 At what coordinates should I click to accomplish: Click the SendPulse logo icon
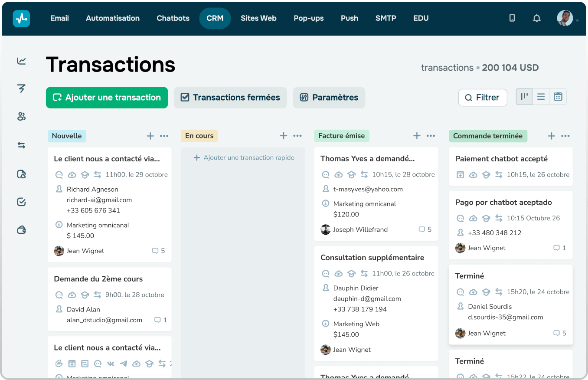[21, 18]
